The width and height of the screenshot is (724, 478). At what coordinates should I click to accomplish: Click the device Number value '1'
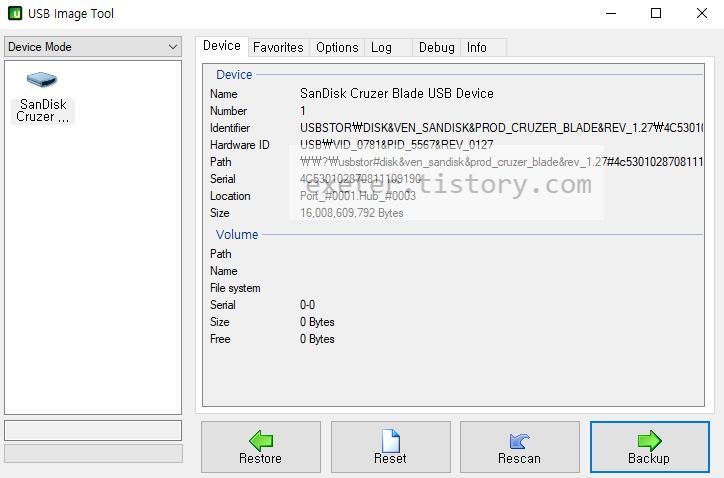click(x=303, y=111)
